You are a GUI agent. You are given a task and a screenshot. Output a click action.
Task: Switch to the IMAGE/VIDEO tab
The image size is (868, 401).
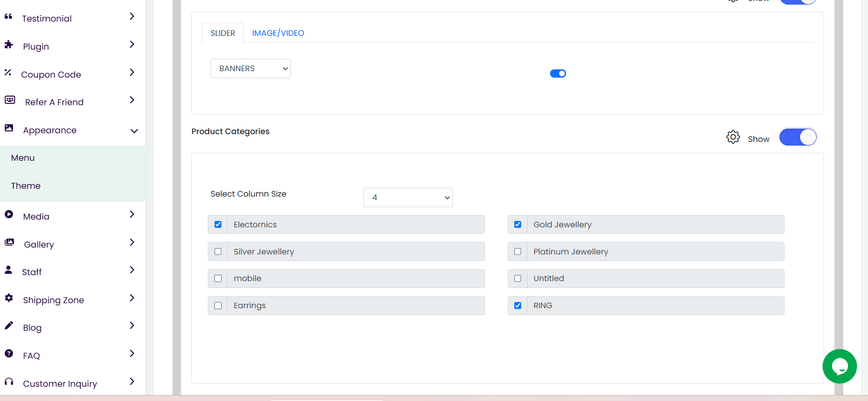[278, 33]
